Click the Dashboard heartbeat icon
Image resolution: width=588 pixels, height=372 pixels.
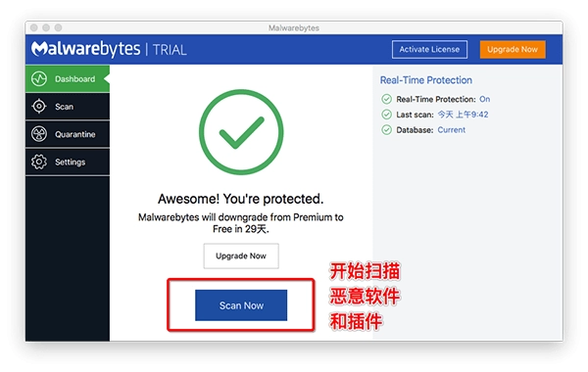click(x=39, y=79)
